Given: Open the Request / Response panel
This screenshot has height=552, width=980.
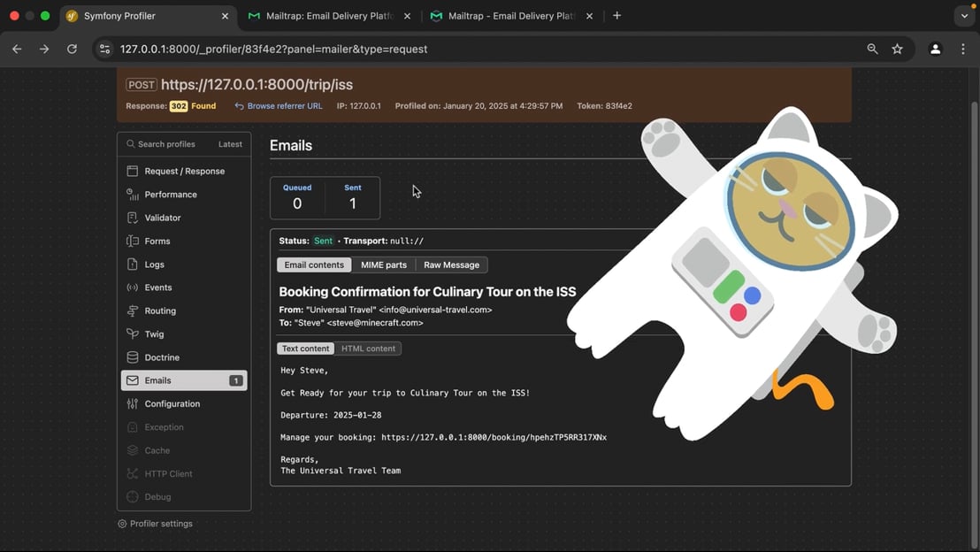Looking at the screenshot, I should pos(184,172).
